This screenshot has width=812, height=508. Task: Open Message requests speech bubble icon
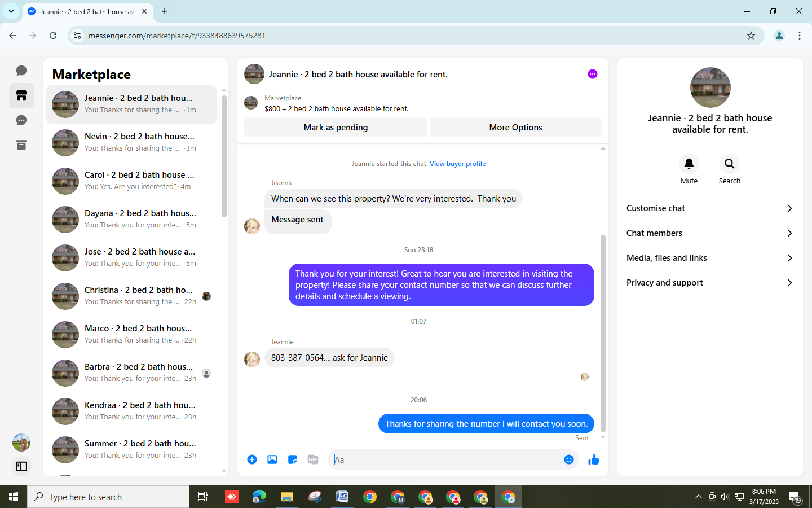click(21, 120)
